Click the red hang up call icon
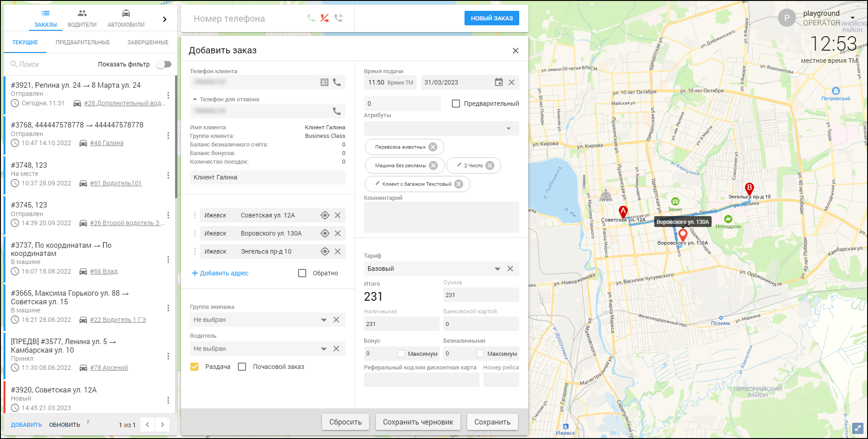This screenshot has width=868, height=439. (x=324, y=18)
